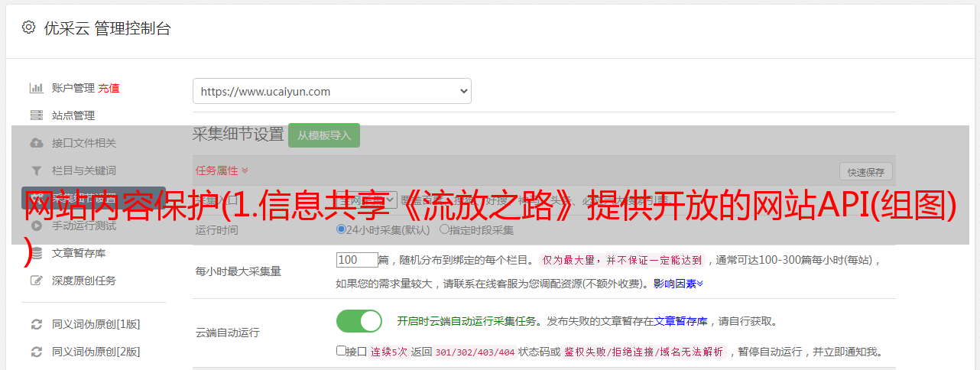Click the filter icon beside 栏目与关键词

point(36,170)
